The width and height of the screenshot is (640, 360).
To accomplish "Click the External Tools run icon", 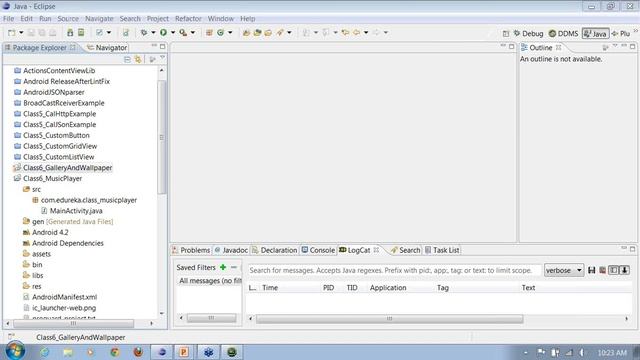I will coord(183,33).
